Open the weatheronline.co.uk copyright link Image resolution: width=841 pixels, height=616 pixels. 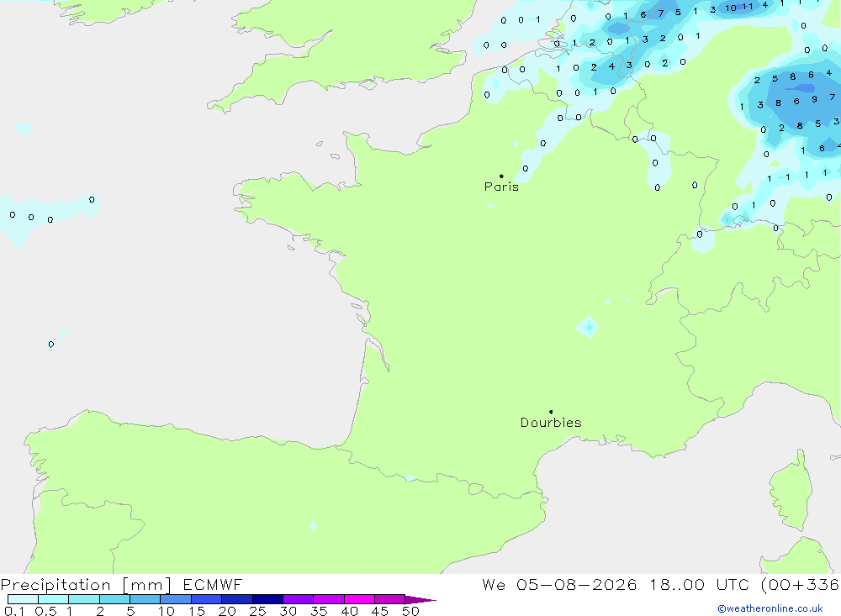(x=770, y=608)
